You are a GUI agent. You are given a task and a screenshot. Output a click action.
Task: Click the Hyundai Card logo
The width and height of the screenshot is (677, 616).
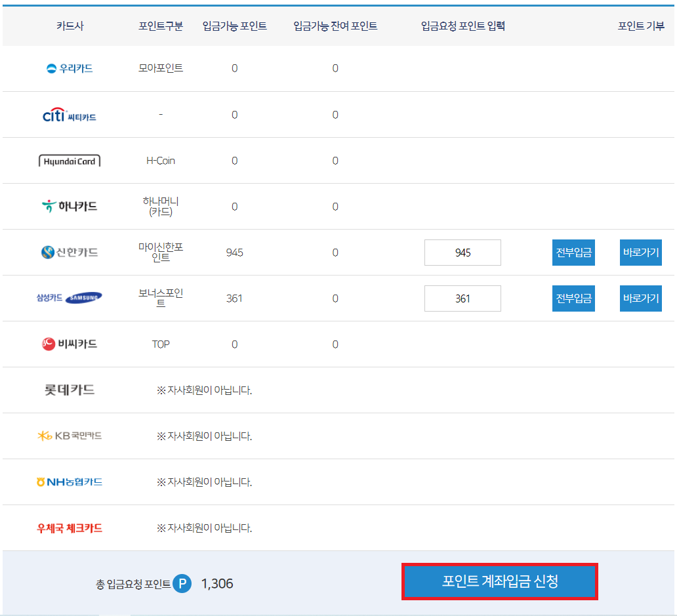point(70,160)
